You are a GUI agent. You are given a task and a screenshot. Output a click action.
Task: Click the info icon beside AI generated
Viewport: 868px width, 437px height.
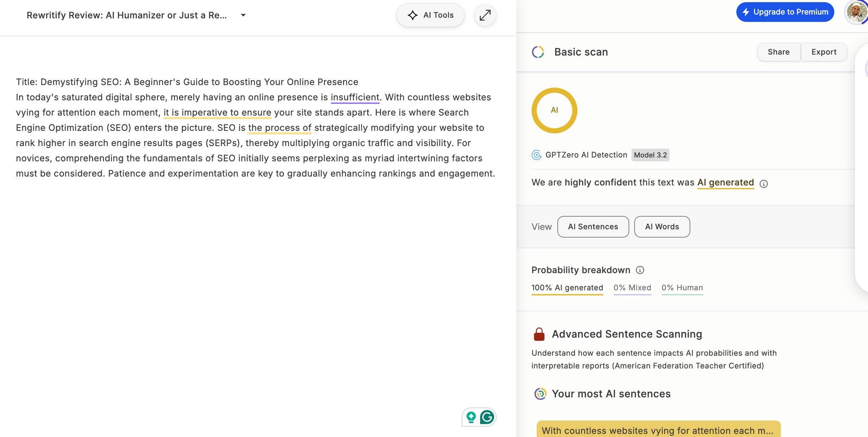(763, 184)
